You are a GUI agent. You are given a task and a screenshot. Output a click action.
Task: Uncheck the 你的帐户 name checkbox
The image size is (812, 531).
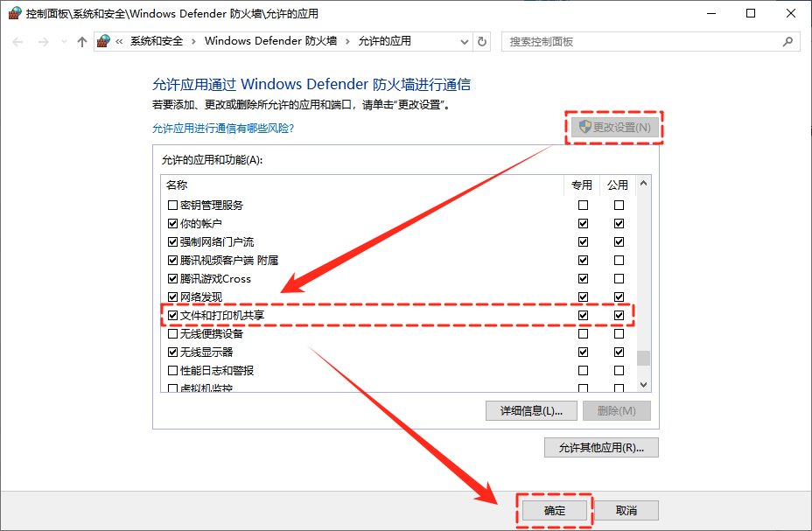click(173, 224)
